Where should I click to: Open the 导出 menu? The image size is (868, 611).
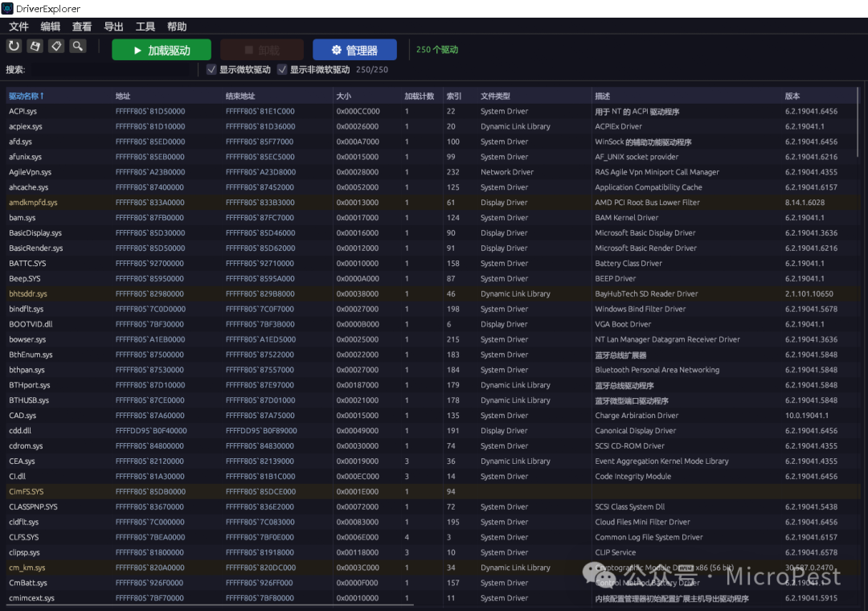coord(113,27)
